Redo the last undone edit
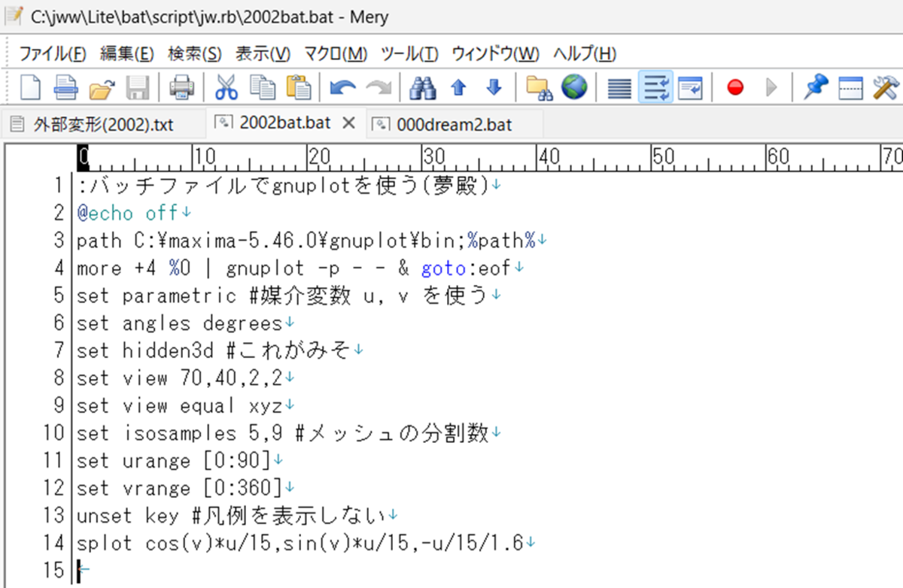Viewport: 903px width, 588px height. (x=377, y=86)
